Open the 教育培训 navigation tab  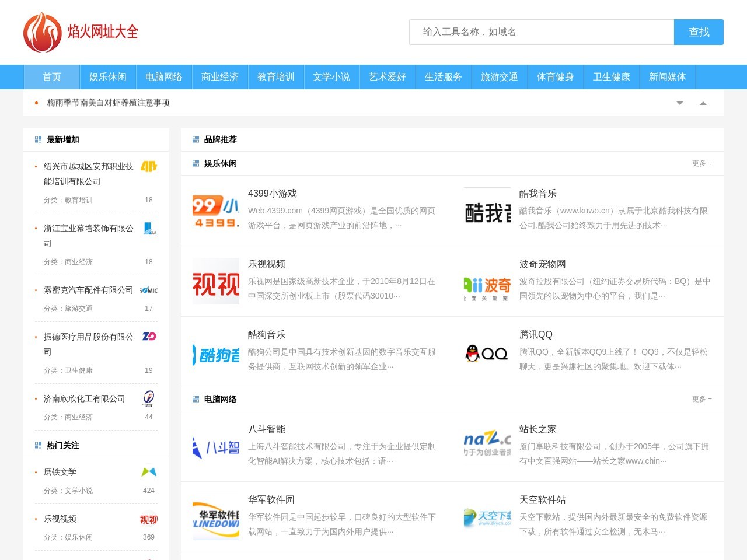276,77
